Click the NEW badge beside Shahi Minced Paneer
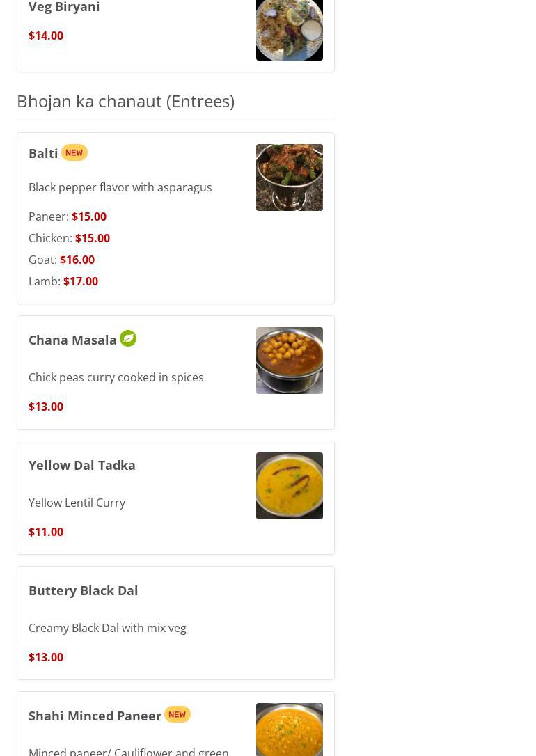The width and height of the screenshot is (536, 756). point(178,714)
